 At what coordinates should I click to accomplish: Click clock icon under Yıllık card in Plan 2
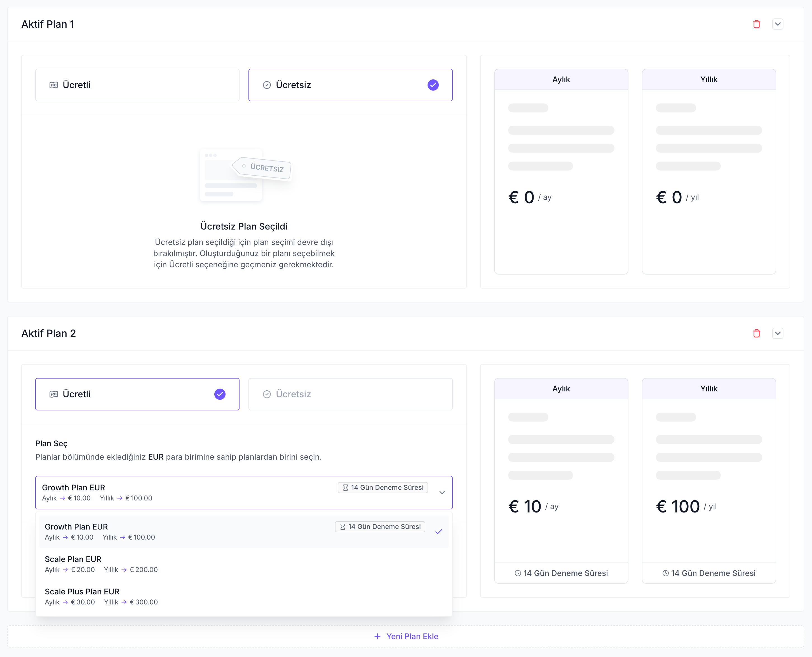point(665,573)
